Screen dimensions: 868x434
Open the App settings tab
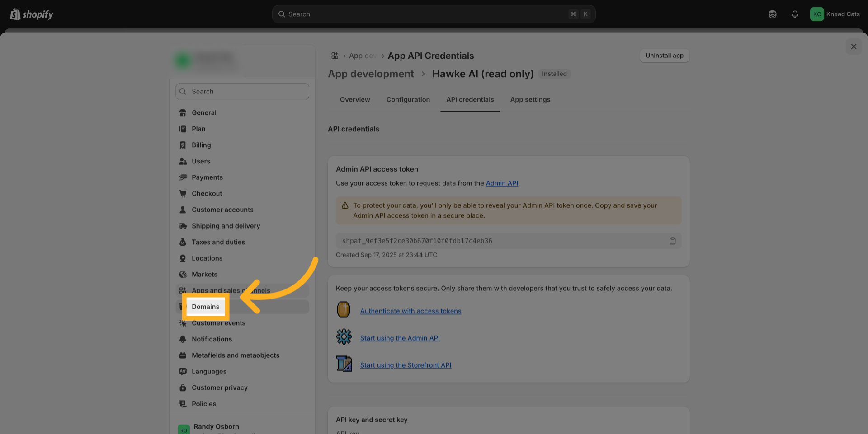coord(530,100)
